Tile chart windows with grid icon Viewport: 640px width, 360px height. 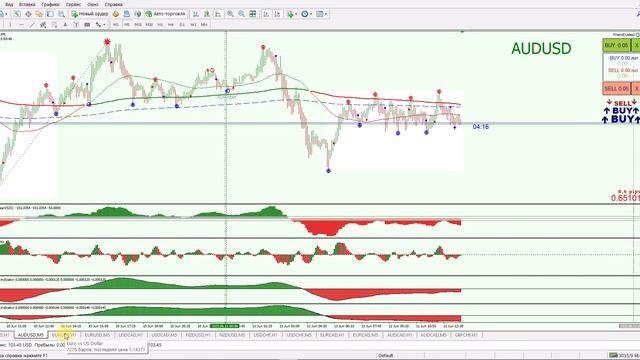[x=253, y=14]
